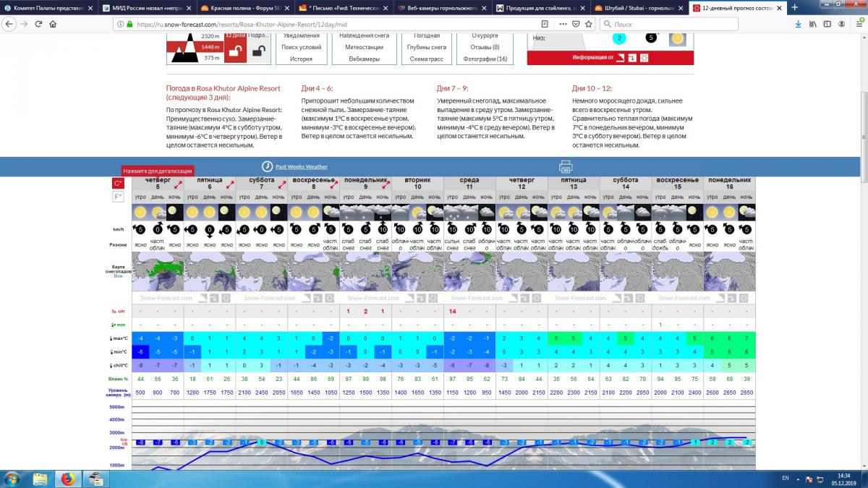
Task: Switch to the Письмо «Fwd: Технические tab
Action: click(x=343, y=8)
